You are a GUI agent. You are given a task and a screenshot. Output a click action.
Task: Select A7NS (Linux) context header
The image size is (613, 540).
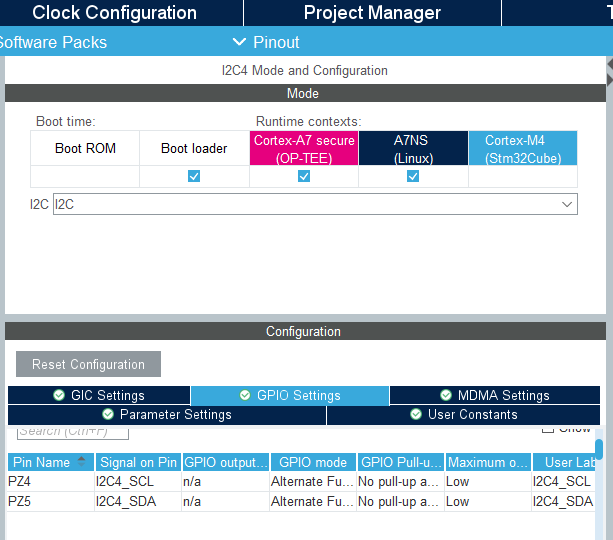(413, 148)
